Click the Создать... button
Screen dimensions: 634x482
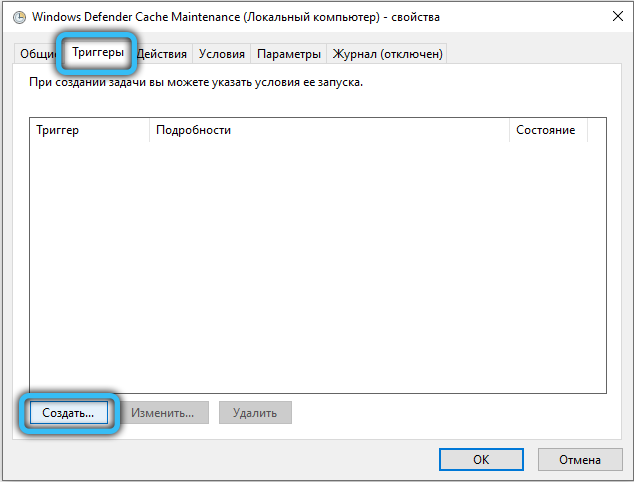(x=68, y=413)
